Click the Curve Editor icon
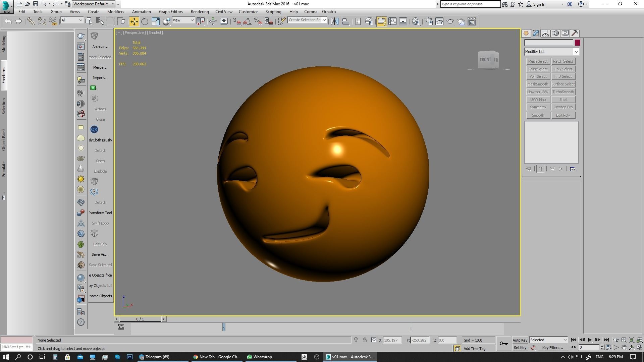The width and height of the screenshot is (644, 362). pos(392,21)
